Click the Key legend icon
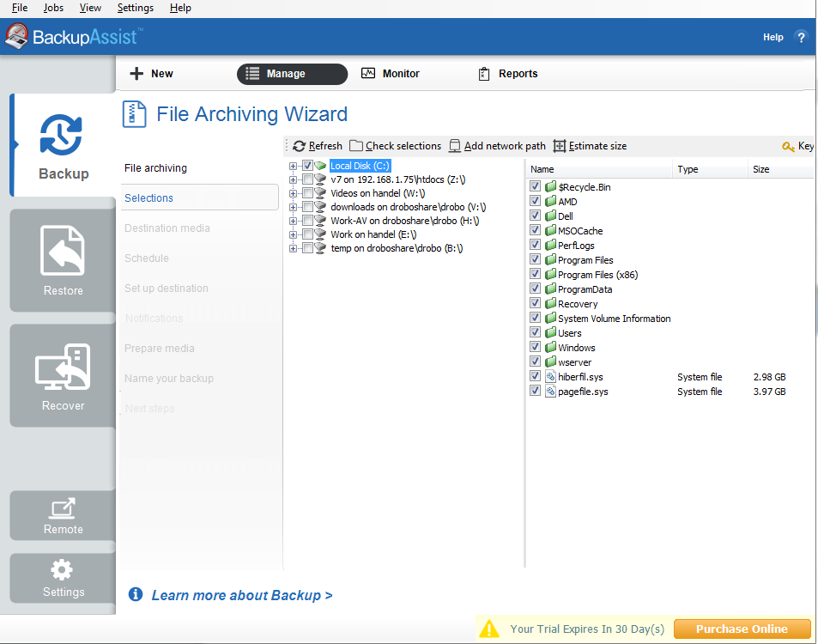 click(x=788, y=147)
